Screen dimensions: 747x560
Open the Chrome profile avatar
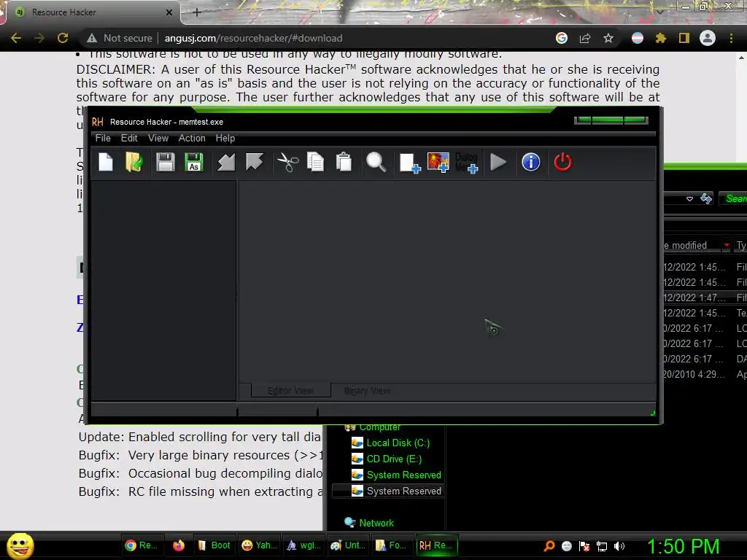(708, 38)
